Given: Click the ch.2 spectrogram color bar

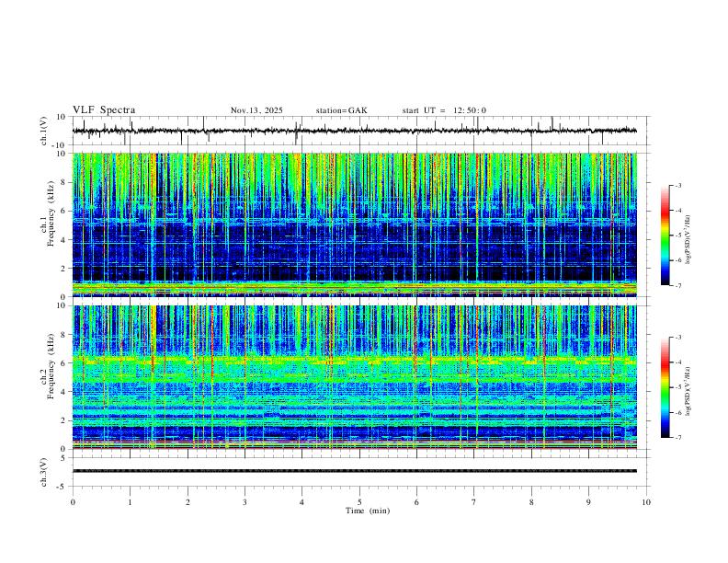Looking at the screenshot, I should click(665, 387).
